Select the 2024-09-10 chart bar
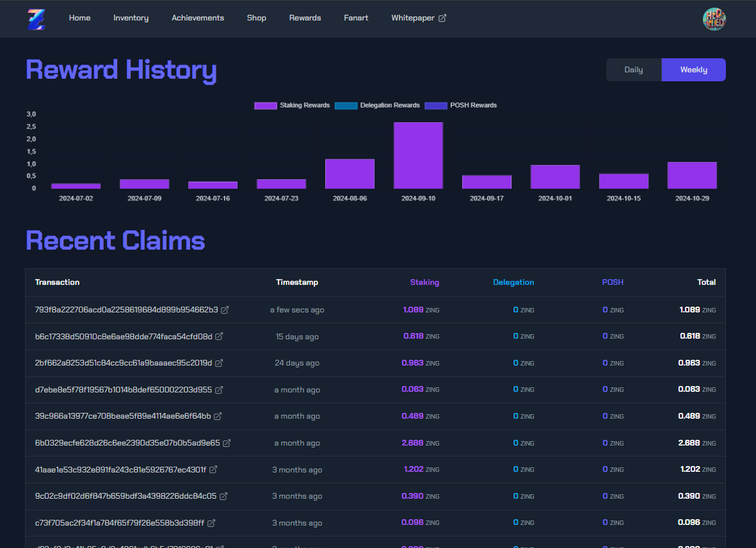The height and width of the screenshot is (548, 756). tap(418, 155)
